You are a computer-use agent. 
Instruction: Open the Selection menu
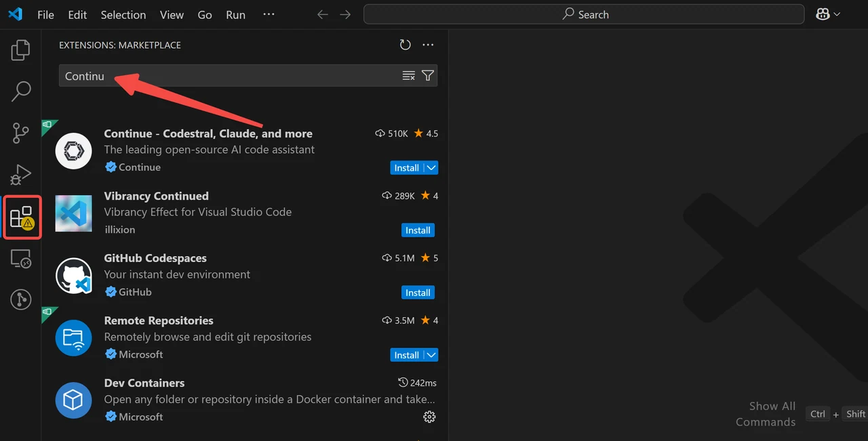pyautogui.click(x=123, y=15)
